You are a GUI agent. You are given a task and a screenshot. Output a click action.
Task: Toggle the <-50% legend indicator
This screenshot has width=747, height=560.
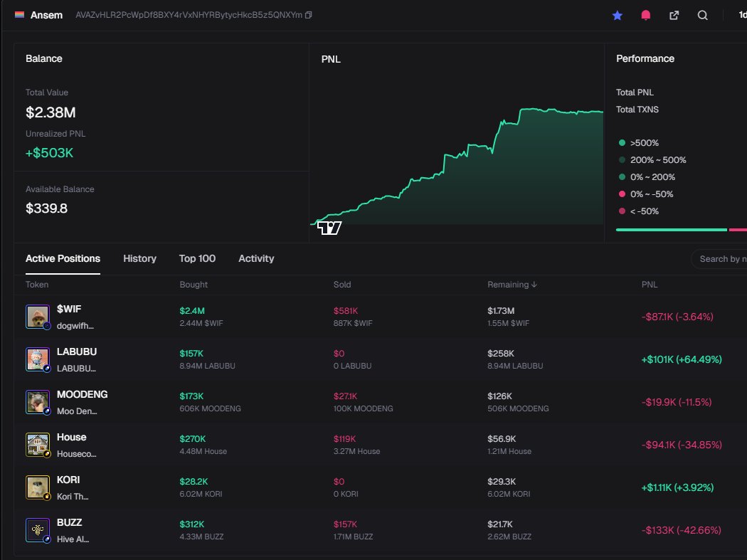[620, 211]
